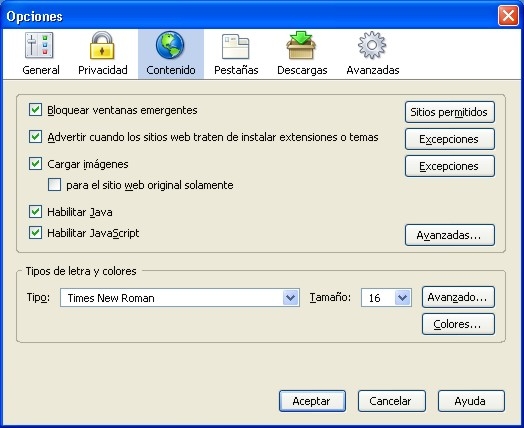Open Excepciones for extension install warnings
The width and height of the screenshot is (524, 428).
click(x=450, y=139)
